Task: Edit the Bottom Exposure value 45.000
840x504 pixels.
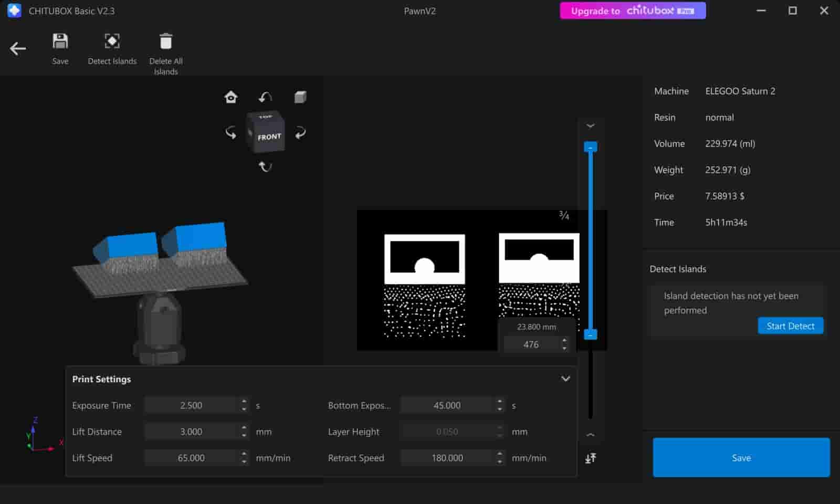Action: coord(447,405)
